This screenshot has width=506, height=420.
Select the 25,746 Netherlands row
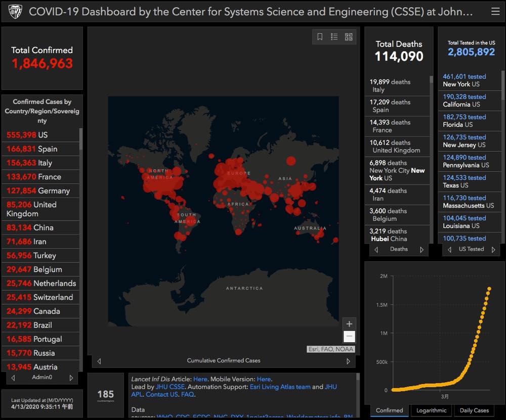click(40, 284)
